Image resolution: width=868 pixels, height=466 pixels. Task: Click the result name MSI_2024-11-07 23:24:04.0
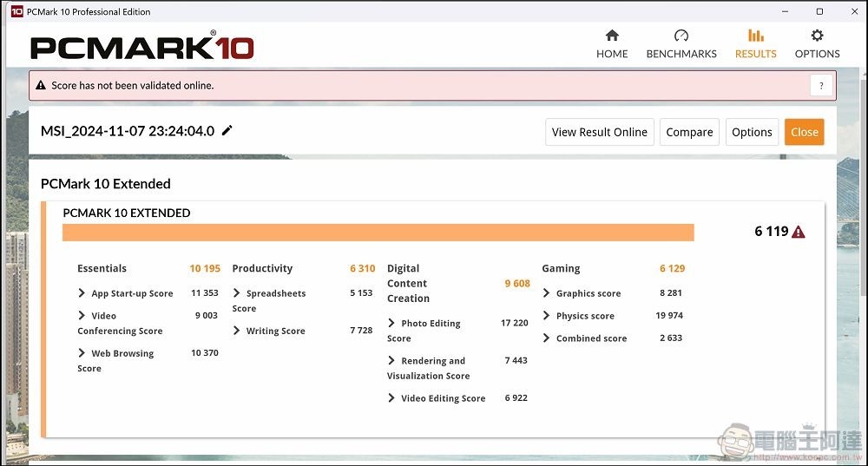pos(128,131)
